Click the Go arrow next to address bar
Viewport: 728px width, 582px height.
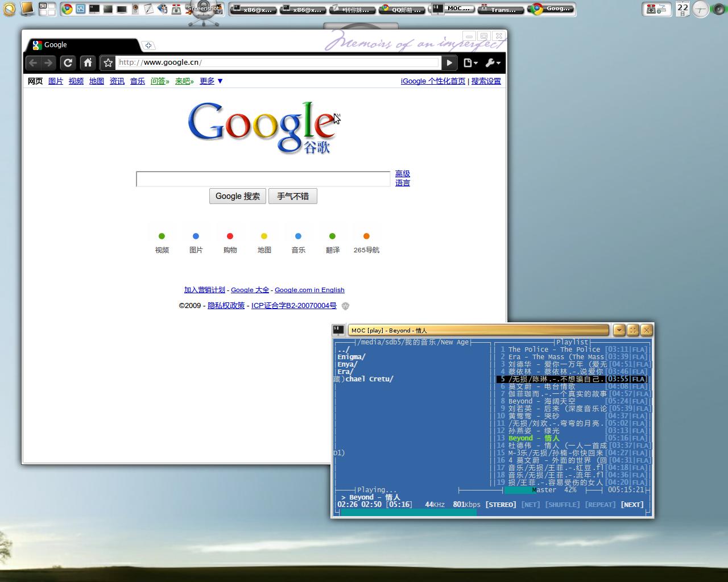(x=449, y=63)
